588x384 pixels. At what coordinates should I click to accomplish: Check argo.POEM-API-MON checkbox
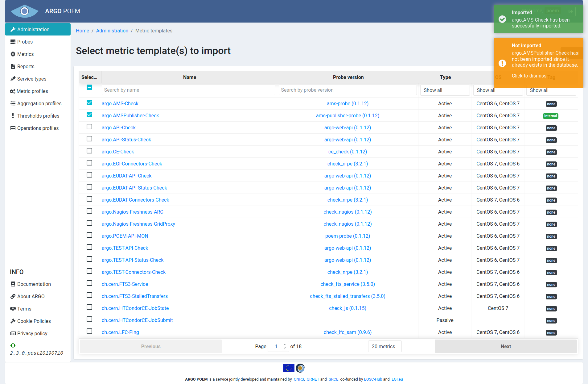click(x=89, y=235)
